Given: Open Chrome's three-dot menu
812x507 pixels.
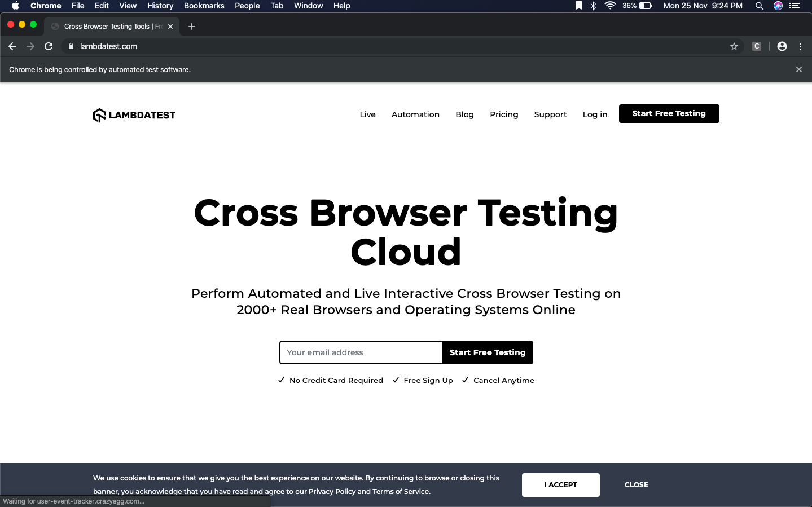Looking at the screenshot, I should pyautogui.click(x=800, y=46).
